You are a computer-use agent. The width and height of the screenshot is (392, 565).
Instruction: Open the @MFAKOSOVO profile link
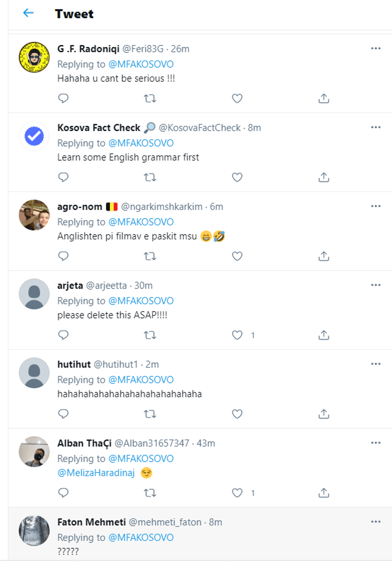click(x=141, y=64)
